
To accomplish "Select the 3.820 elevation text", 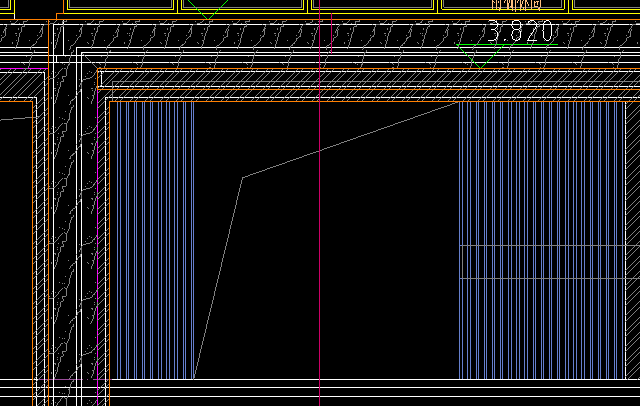I will (520, 31).
